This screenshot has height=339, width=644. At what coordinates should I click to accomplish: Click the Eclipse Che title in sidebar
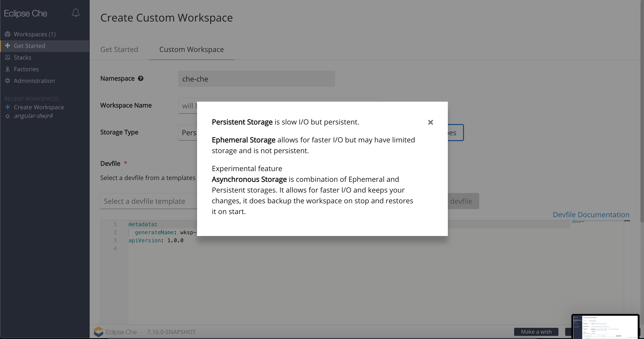[26, 13]
